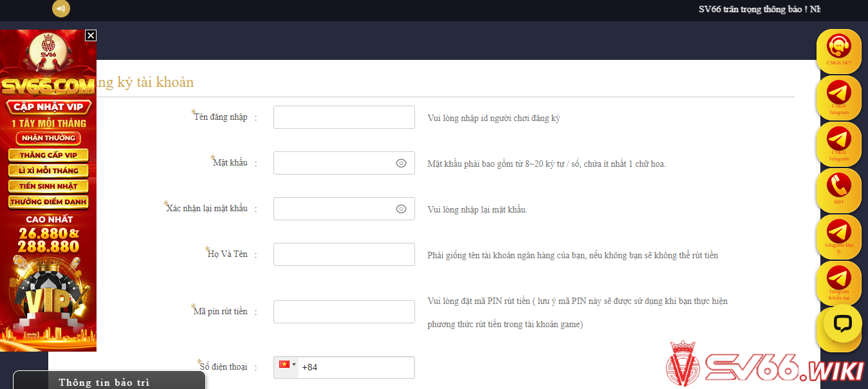This screenshot has width=868, height=389.
Task: Open CSKH Telegram icon directly above SĐT
Action: [x=838, y=144]
